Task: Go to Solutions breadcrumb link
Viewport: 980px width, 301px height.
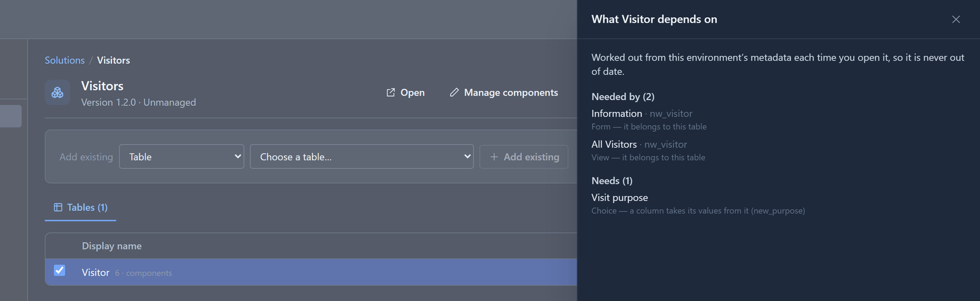Action: click(x=65, y=60)
